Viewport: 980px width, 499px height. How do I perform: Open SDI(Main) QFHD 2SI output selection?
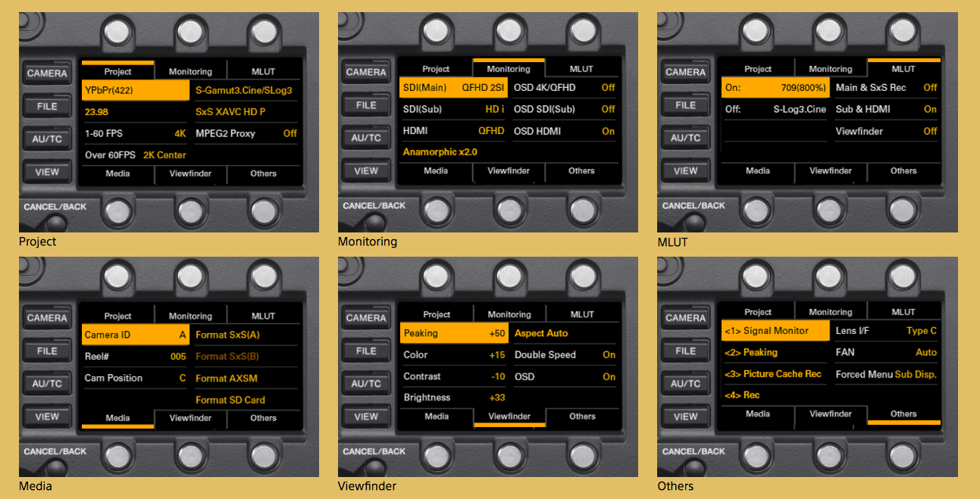tap(453, 87)
